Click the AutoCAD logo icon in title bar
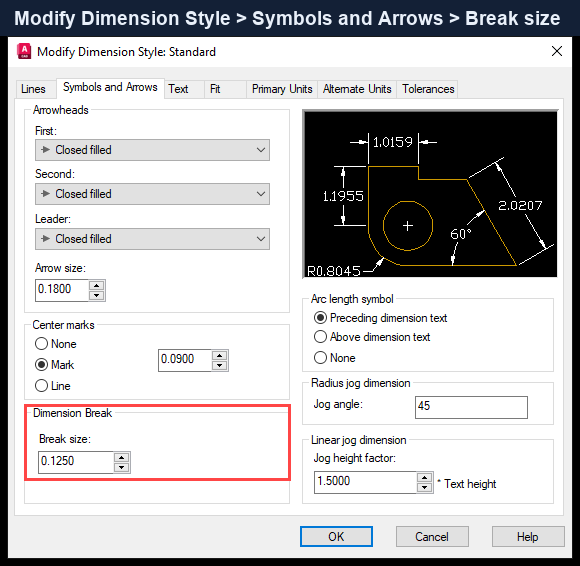The image size is (580, 566). point(24,51)
